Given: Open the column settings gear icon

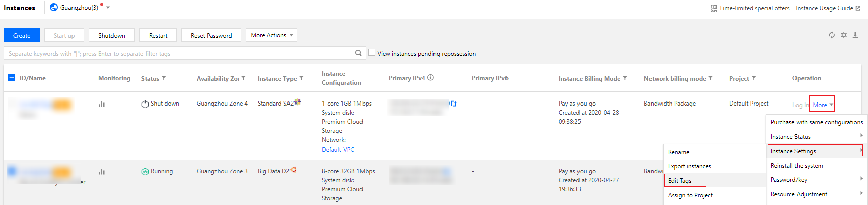Looking at the screenshot, I should pos(844,35).
